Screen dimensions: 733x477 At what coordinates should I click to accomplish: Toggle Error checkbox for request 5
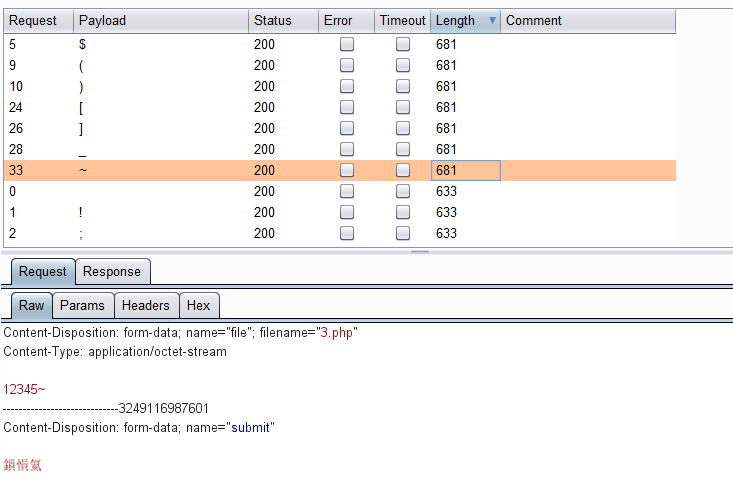347,44
